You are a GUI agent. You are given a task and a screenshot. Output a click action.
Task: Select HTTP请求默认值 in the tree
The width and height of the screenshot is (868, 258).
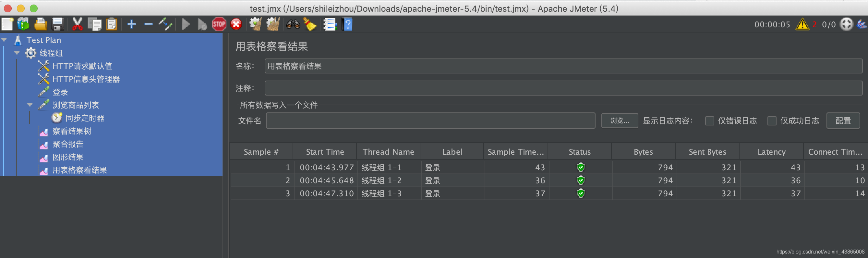(x=82, y=66)
